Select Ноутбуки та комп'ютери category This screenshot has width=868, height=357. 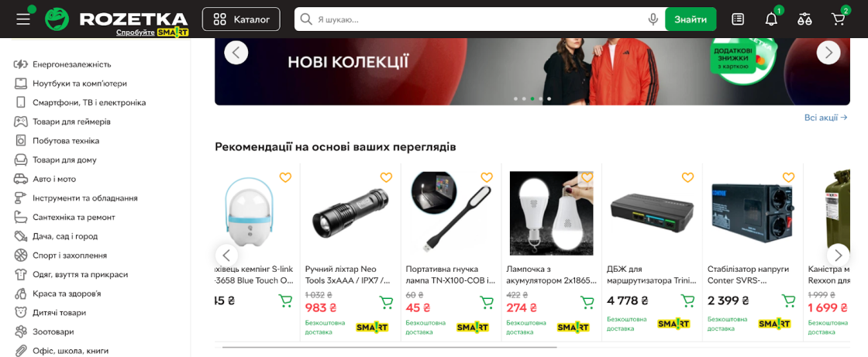[80, 84]
